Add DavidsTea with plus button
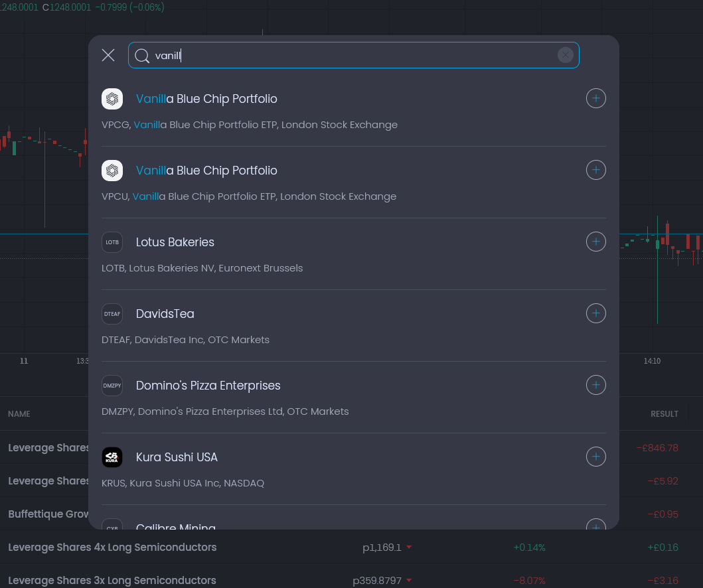 click(x=596, y=313)
